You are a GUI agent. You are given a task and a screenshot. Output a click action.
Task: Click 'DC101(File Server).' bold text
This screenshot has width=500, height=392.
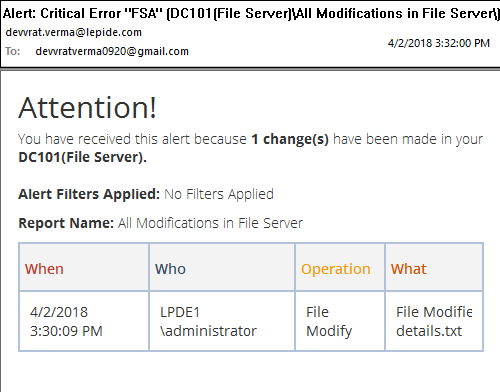(82, 157)
